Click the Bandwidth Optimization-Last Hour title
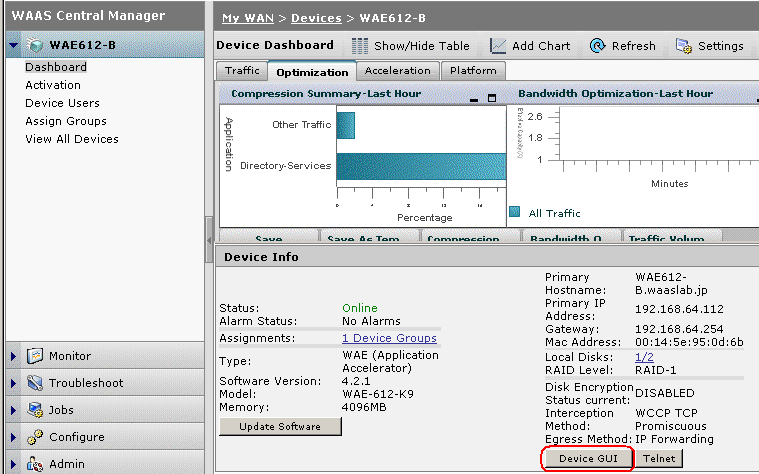Image resolution: width=759 pixels, height=474 pixels. [x=615, y=93]
